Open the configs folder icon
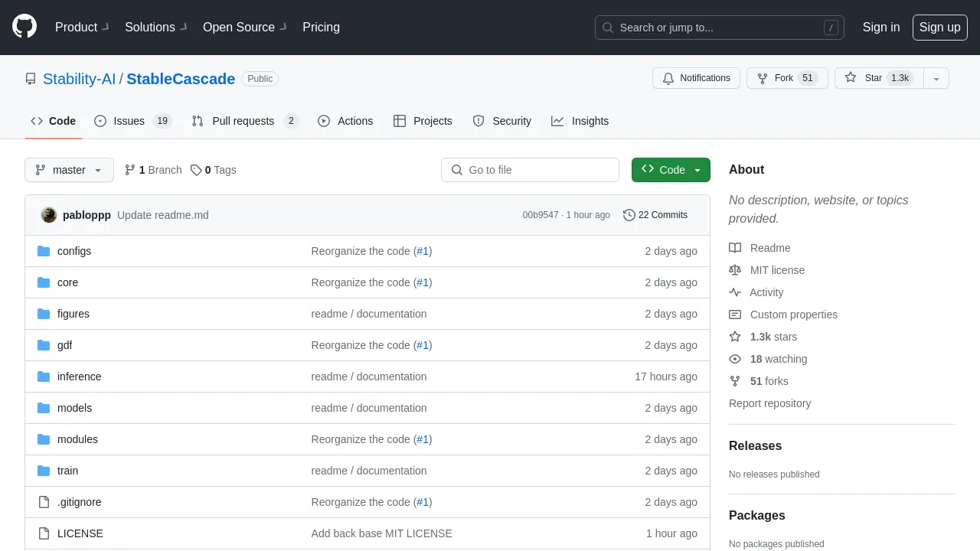Viewport: 980px width, 551px height. pyautogui.click(x=44, y=251)
